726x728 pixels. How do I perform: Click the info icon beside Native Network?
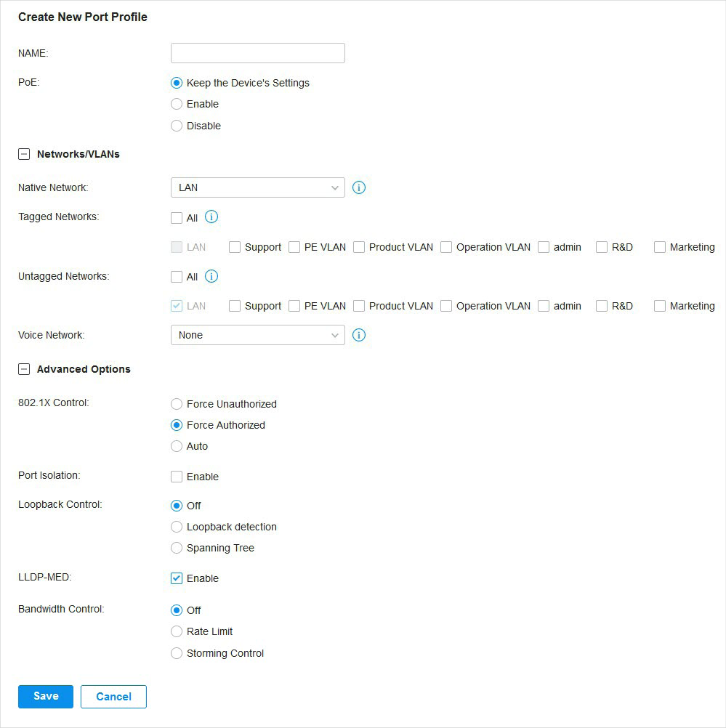tap(358, 187)
